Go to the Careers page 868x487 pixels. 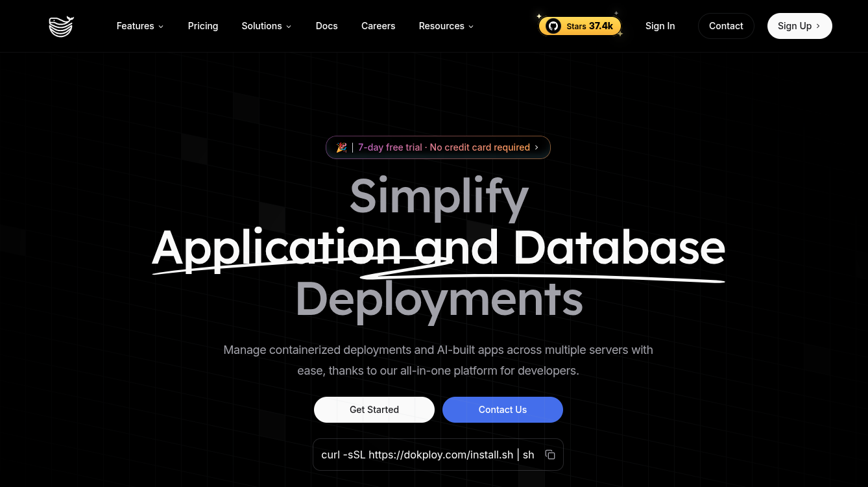[378, 26]
